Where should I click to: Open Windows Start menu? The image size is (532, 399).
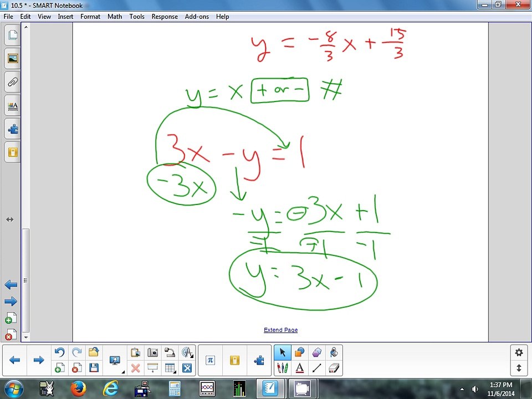pyautogui.click(x=13, y=389)
